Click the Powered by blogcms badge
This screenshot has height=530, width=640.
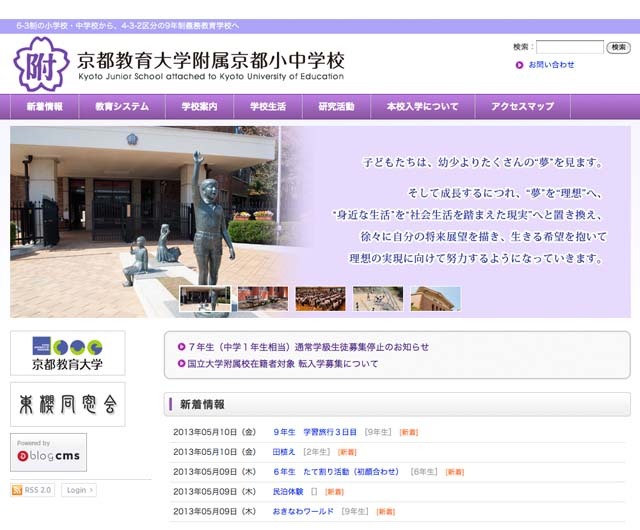[x=49, y=452]
